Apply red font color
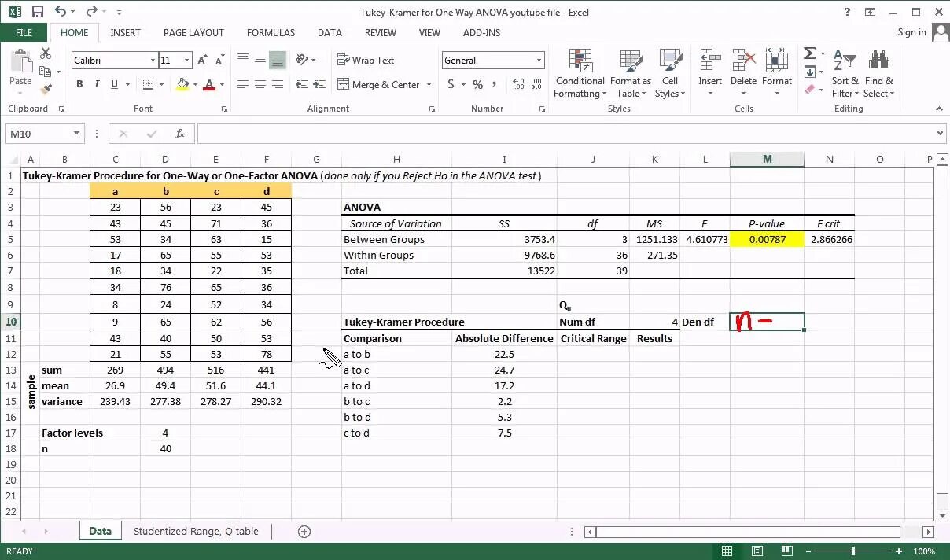This screenshot has height=560, width=950. click(209, 84)
